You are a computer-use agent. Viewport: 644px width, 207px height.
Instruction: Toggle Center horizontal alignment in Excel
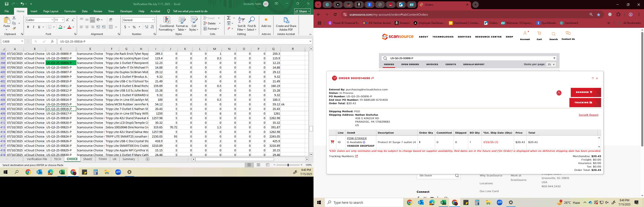pyautogui.click(x=87, y=27)
